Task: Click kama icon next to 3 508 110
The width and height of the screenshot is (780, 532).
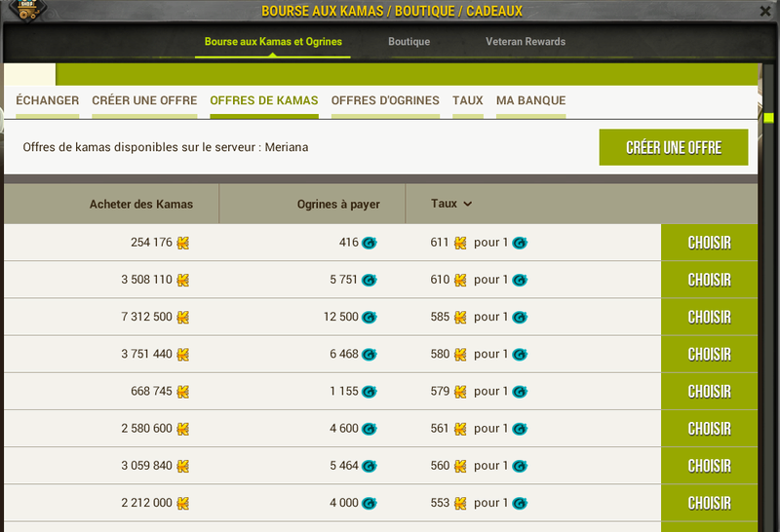Action: [x=183, y=280]
